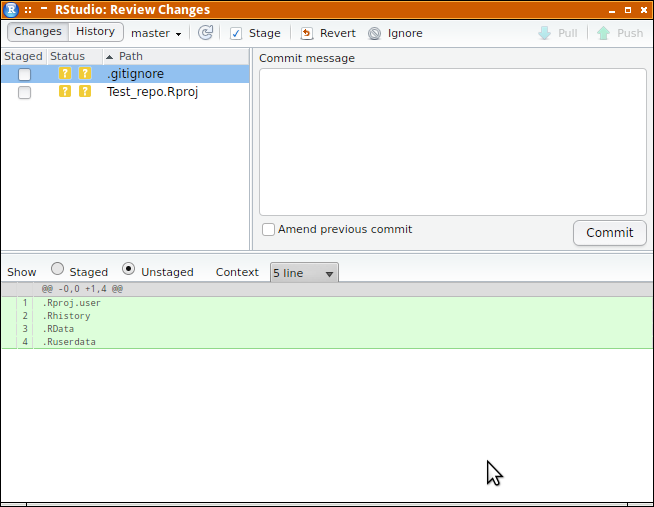Image resolution: width=654 pixels, height=507 pixels.
Task: Click the Ignore icon in toolbar
Action: [x=375, y=33]
